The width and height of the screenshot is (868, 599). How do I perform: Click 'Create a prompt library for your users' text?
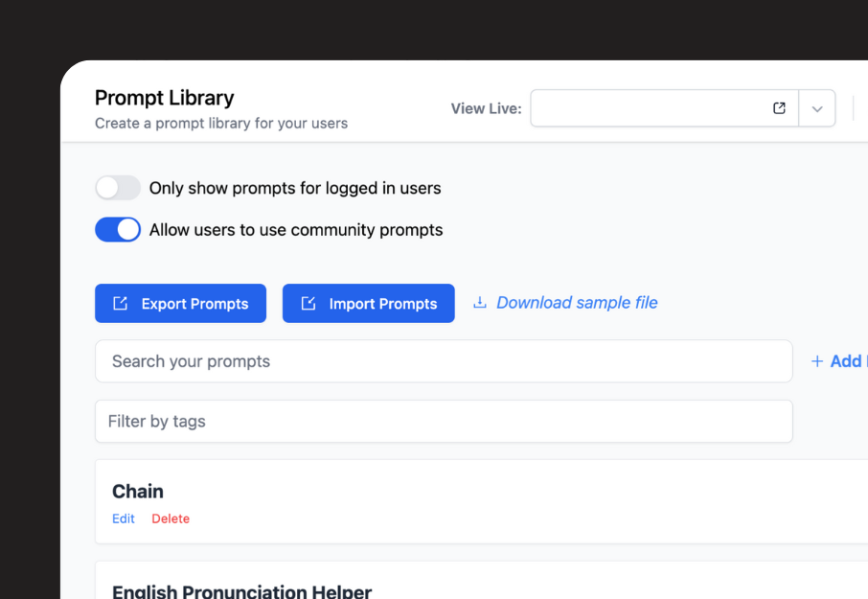click(221, 123)
